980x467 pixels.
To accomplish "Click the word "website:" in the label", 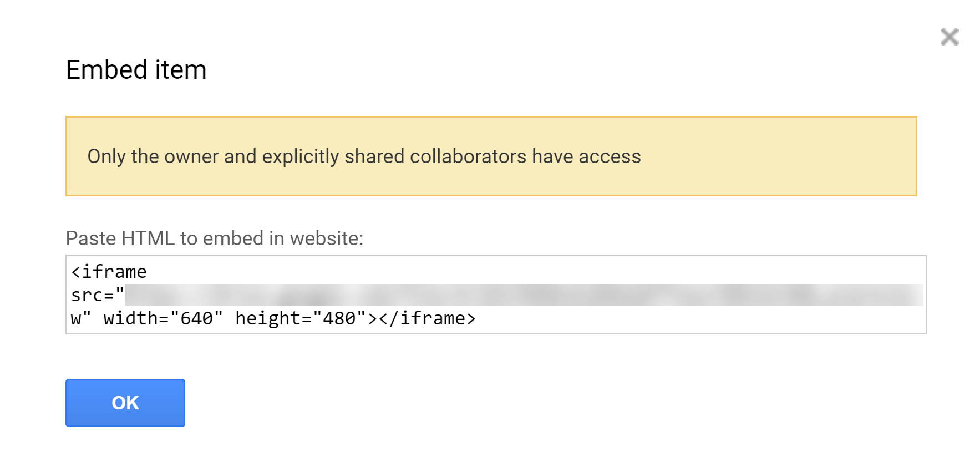I will [x=326, y=238].
